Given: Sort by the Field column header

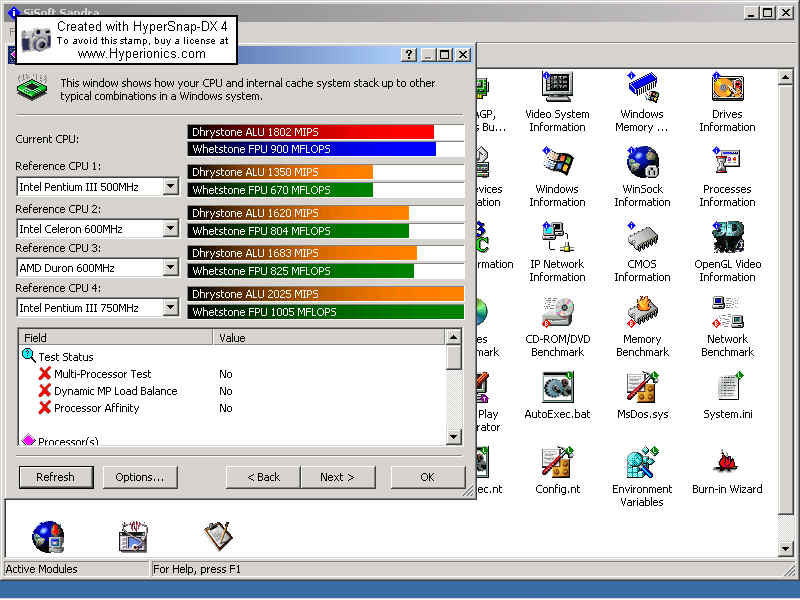Looking at the screenshot, I should point(116,337).
